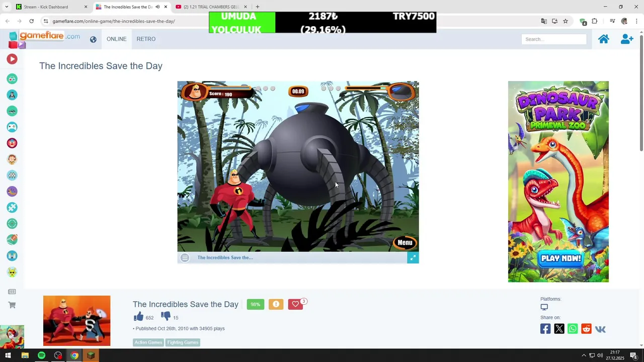The width and height of the screenshot is (644, 362).
Task: Bookmark this page with the star
Action: click(x=566, y=21)
